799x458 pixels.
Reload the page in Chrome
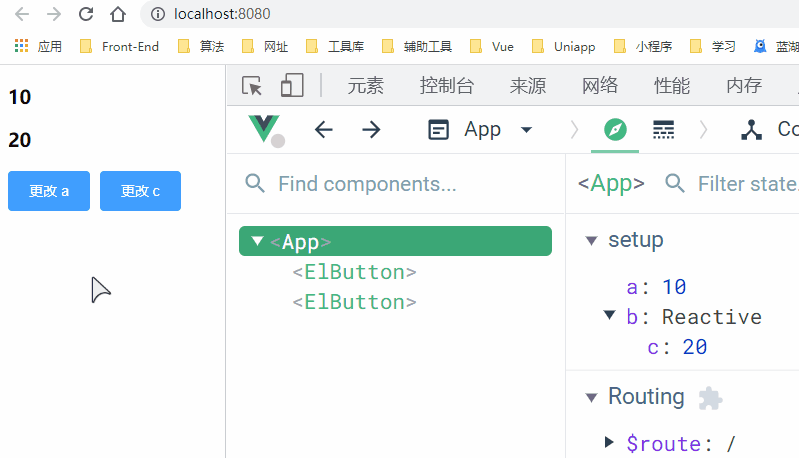(x=86, y=14)
